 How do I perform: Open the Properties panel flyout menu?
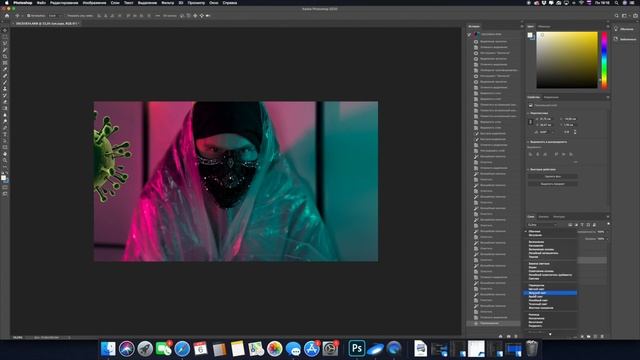coord(608,98)
